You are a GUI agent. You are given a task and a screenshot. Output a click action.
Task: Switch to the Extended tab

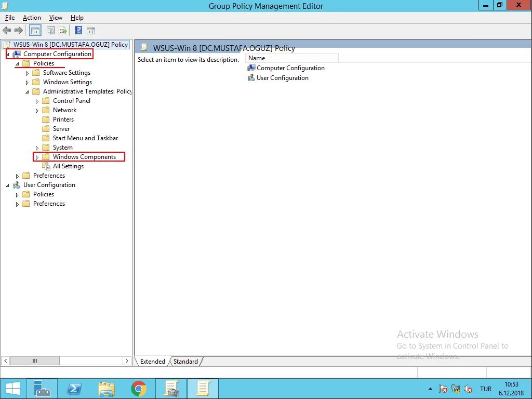(x=152, y=362)
